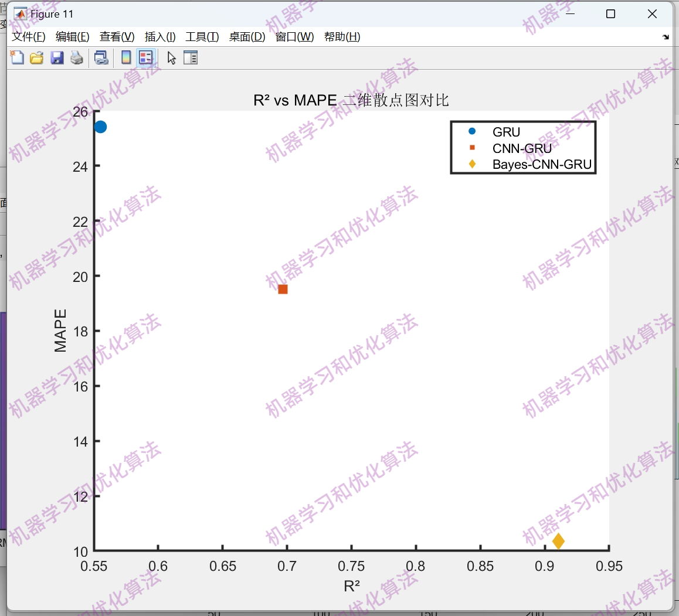
Task: Click the GRU entry in the legend
Action: coord(507,132)
